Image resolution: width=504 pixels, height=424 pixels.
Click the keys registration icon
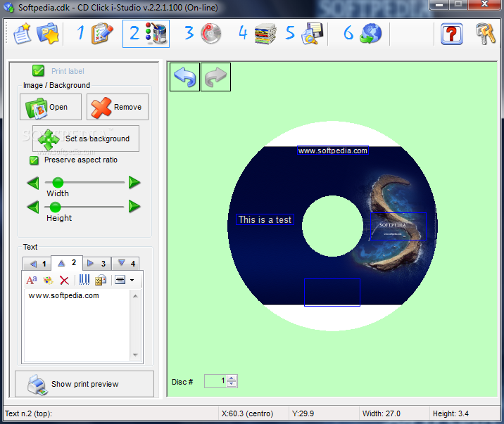[x=486, y=34]
